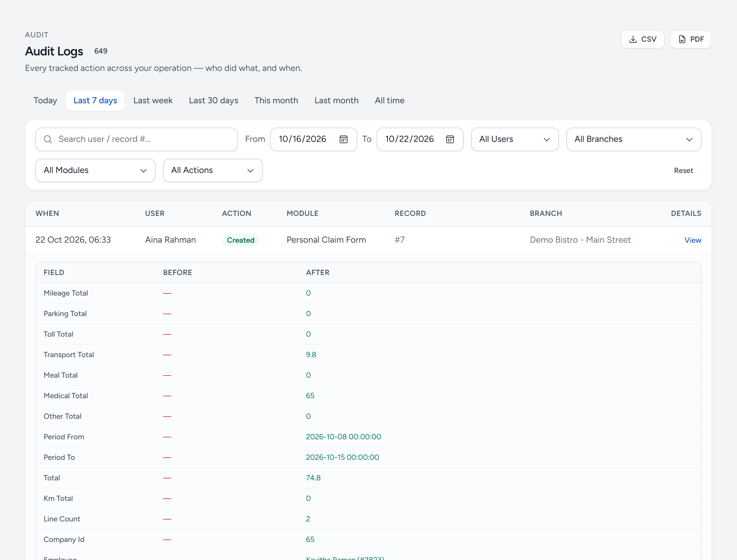737x560 pixels.
Task: Click the Created action badge
Action: tap(241, 240)
